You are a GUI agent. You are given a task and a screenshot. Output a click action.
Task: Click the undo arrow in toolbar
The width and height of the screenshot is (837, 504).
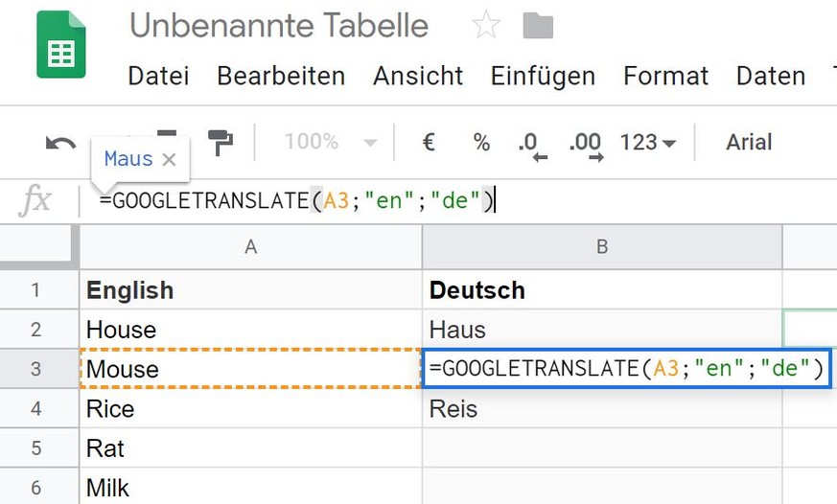(60, 143)
